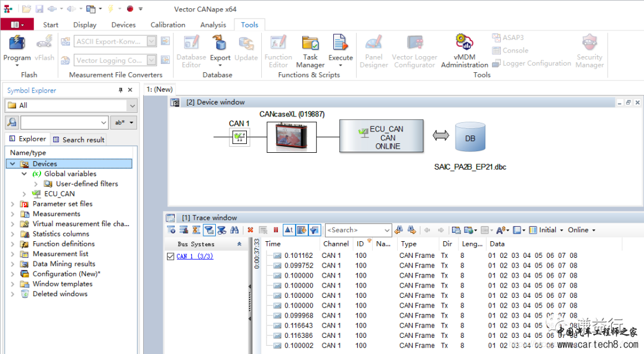Viewport: 644px width, 354px height.
Task: Click the DB database cylinder icon
Action: tap(470, 137)
